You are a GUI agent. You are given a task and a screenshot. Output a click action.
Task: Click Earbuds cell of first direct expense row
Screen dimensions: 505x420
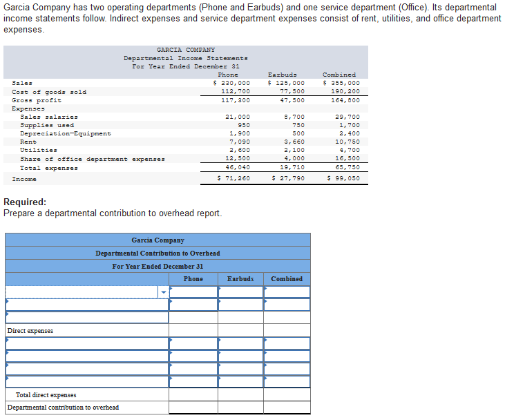240,343
